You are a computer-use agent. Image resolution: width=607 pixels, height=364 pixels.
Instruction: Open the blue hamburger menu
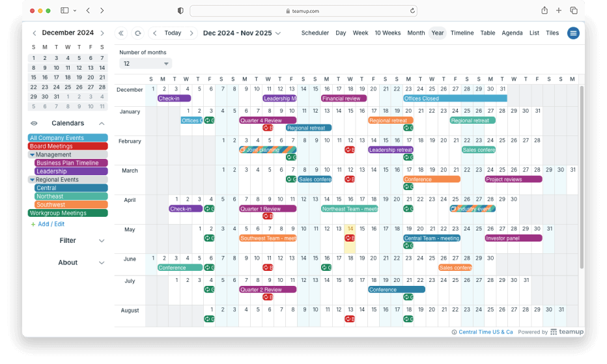pyautogui.click(x=573, y=33)
